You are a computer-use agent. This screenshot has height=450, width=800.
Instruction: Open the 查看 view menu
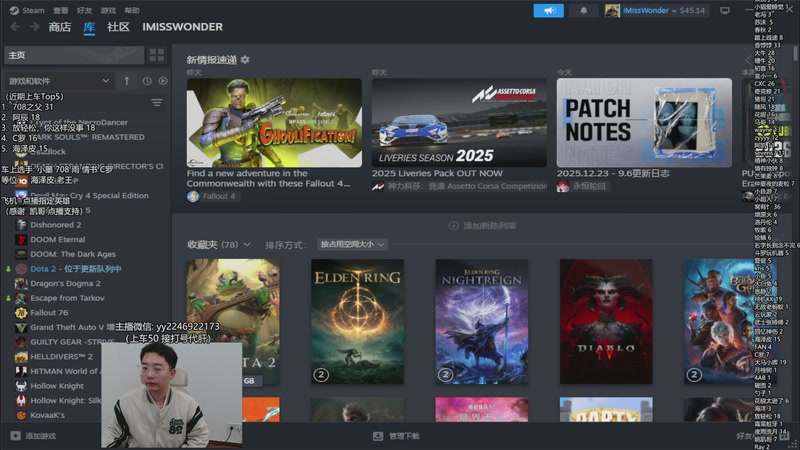[61, 10]
